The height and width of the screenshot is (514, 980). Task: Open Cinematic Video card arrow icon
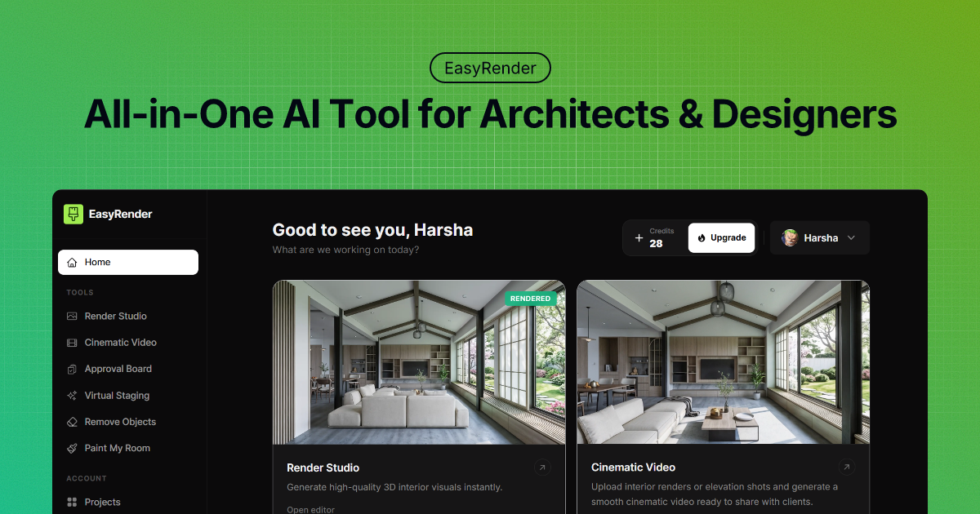point(847,467)
